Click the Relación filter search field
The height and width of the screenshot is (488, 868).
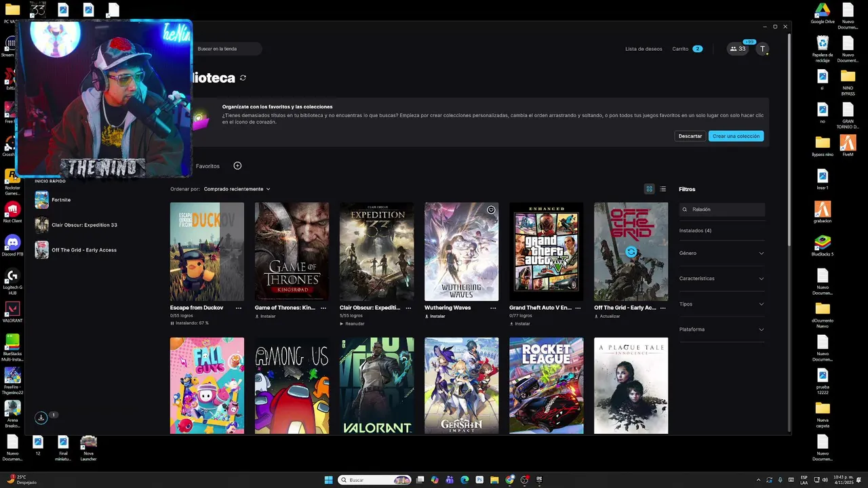tap(722, 209)
